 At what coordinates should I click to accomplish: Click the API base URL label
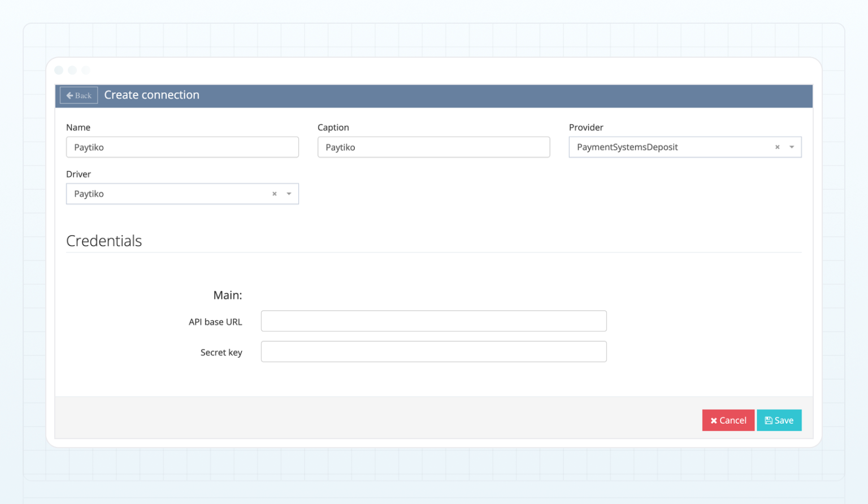215,322
